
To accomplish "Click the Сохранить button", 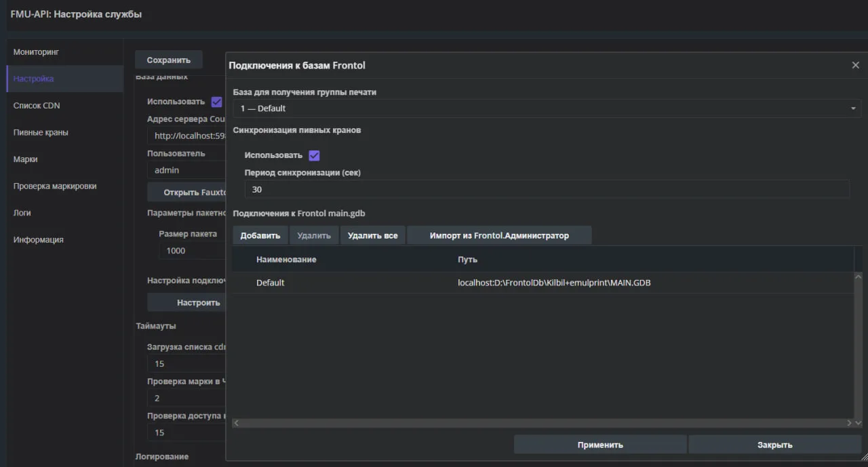I will tap(169, 60).
